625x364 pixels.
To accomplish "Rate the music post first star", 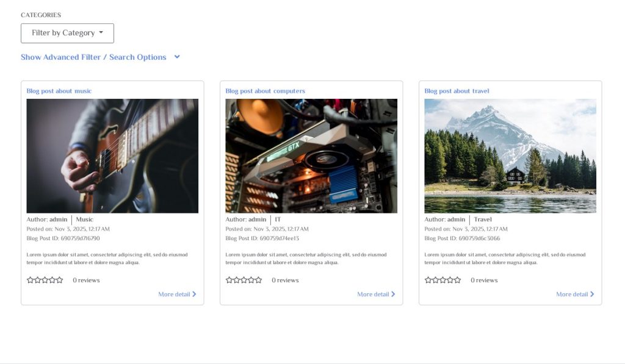I will pos(31,280).
